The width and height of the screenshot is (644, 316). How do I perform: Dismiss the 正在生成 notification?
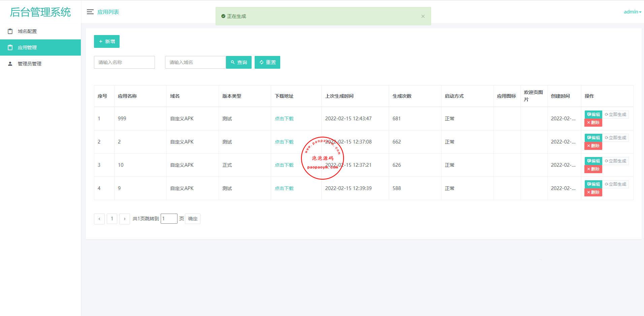coord(423,16)
